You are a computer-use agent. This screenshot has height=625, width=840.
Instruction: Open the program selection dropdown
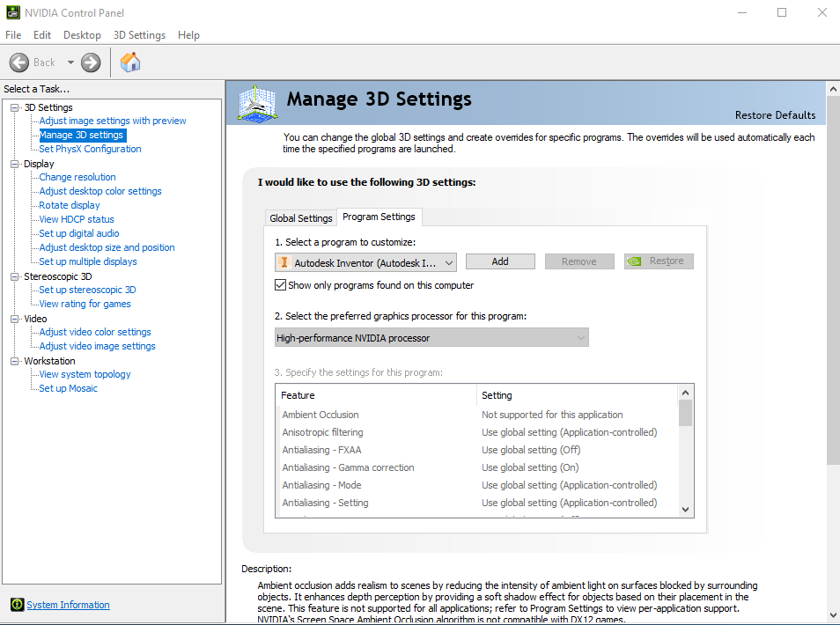pyautogui.click(x=449, y=262)
